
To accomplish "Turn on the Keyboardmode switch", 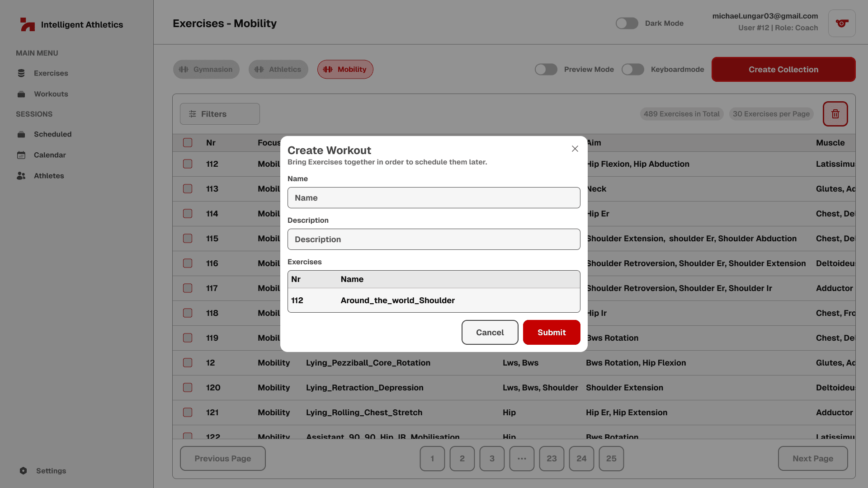I will coord(632,69).
